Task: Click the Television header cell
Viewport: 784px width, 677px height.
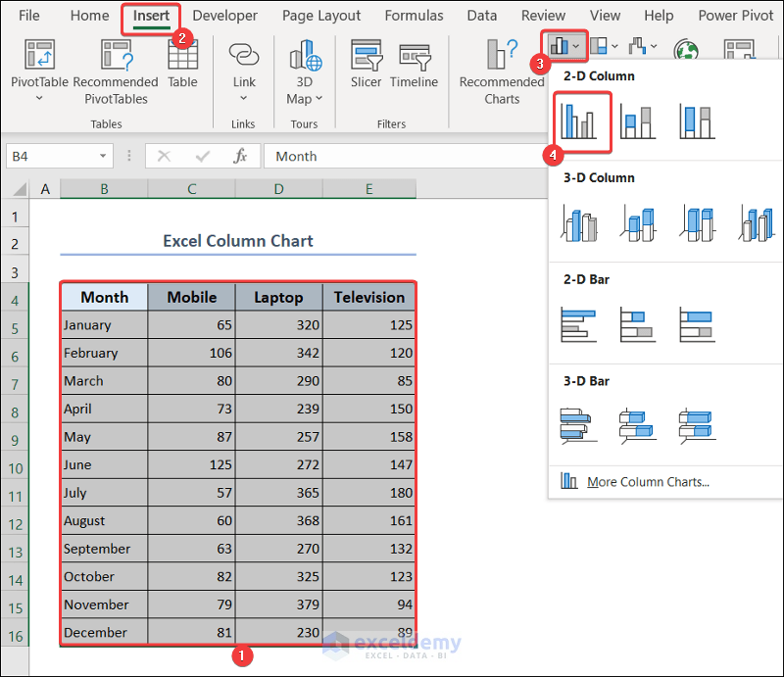Action: [x=369, y=297]
